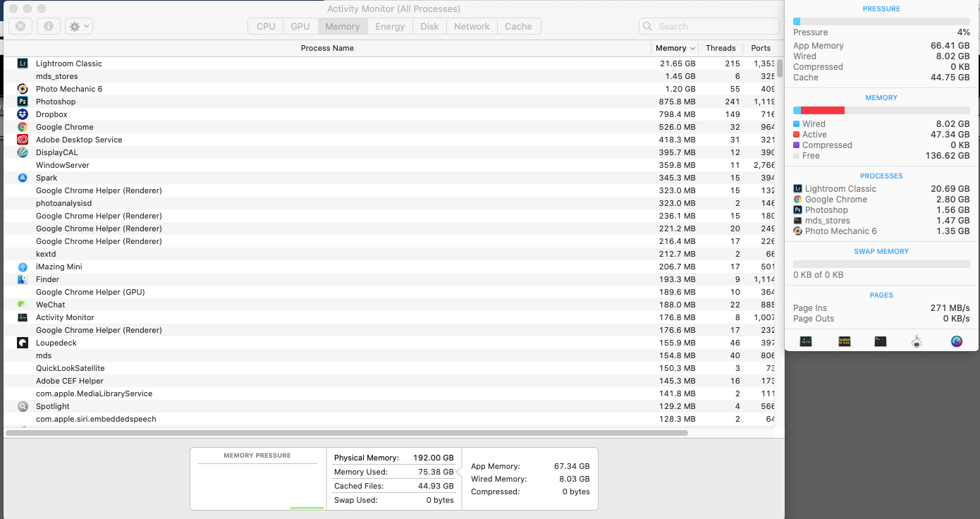
Task: Click the Photoshop icon in the process table
Action: [23, 102]
